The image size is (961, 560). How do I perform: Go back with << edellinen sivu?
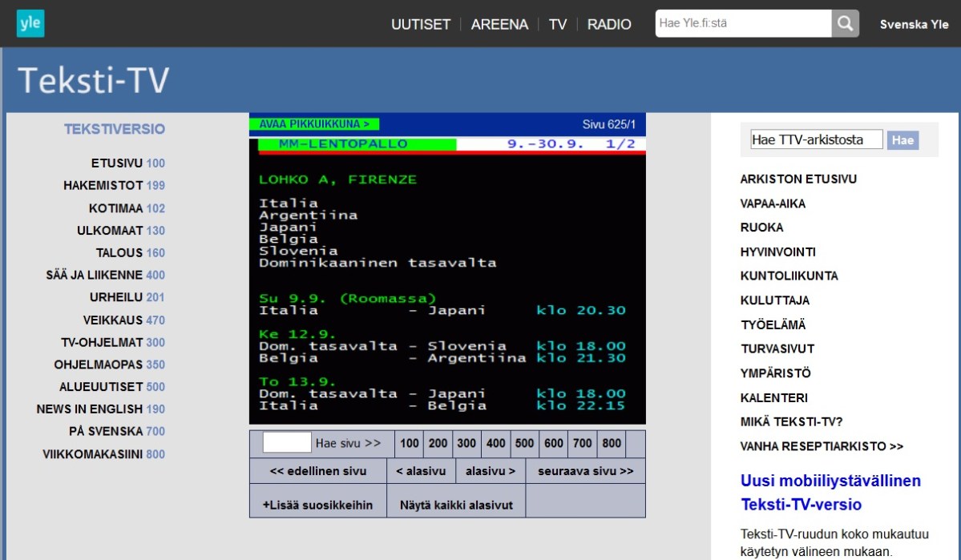click(x=318, y=471)
